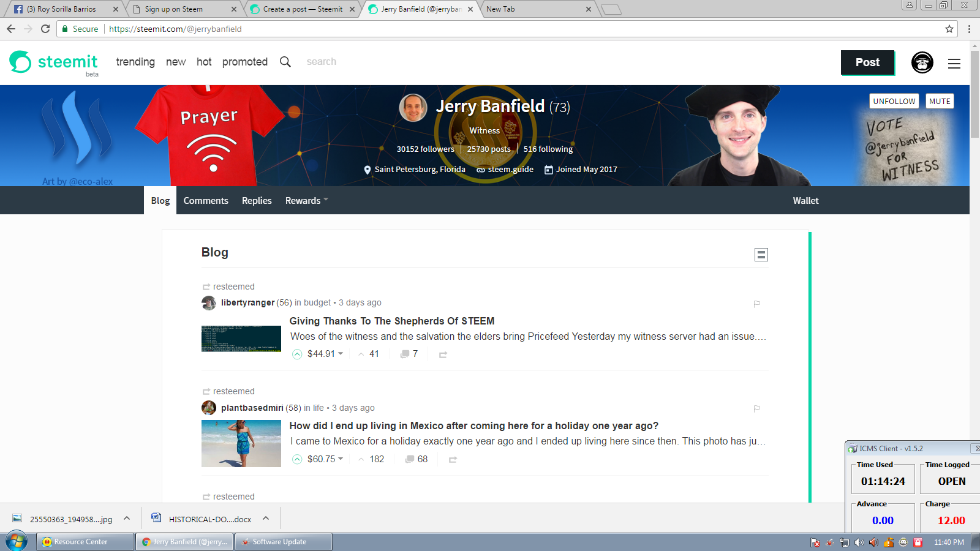The height and width of the screenshot is (551, 980).
Task: Click the Post button
Action: (x=867, y=62)
